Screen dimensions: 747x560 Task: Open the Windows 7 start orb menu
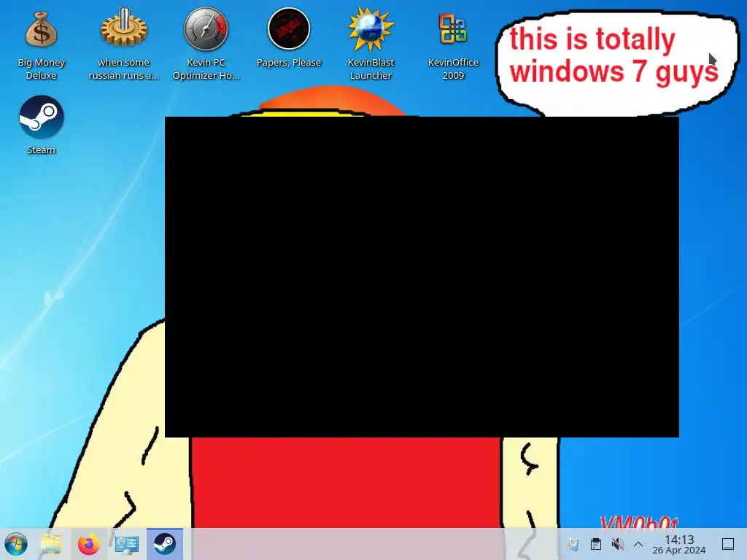coord(16,544)
